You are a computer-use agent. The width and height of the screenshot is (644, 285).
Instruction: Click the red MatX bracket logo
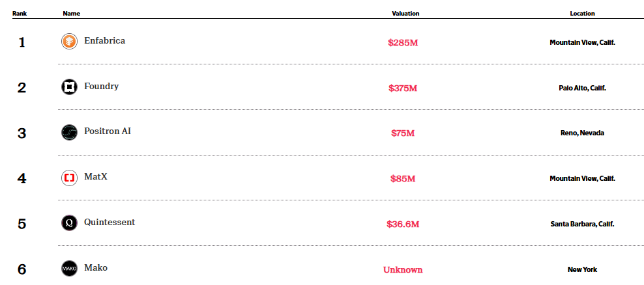[69, 178]
